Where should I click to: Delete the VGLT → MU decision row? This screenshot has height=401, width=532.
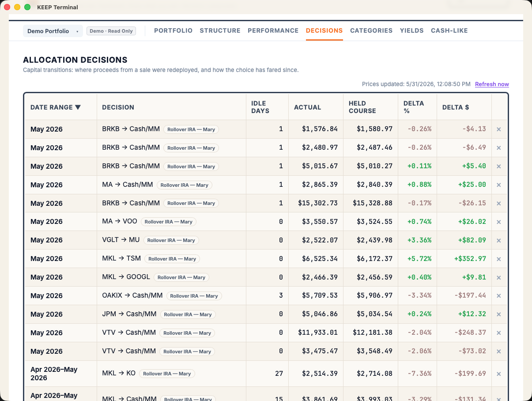(x=499, y=240)
